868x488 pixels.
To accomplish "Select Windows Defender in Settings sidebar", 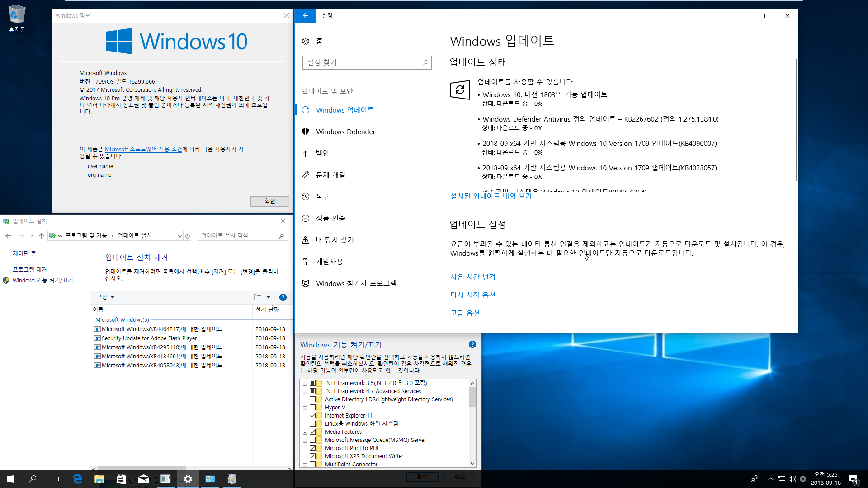I will point(345,131).
